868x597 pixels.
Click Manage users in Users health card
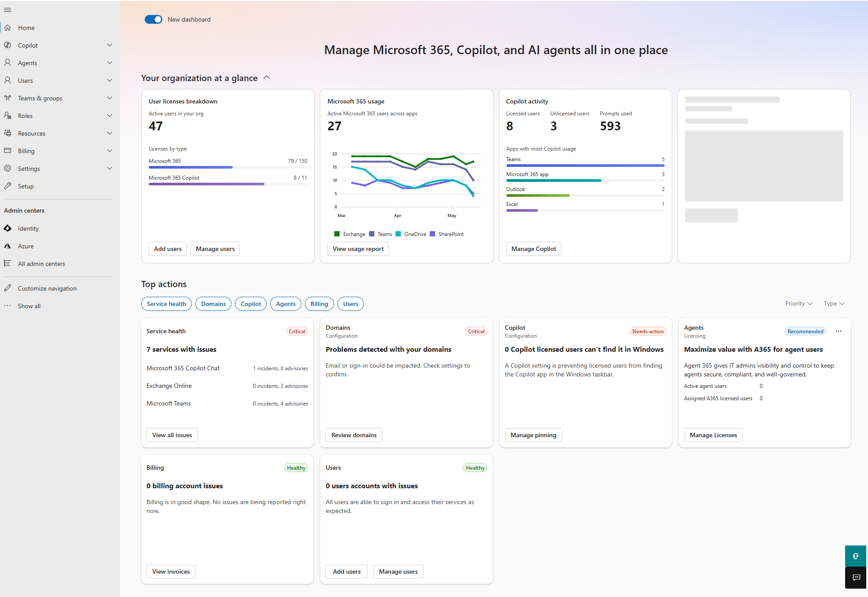click(398, 571)
